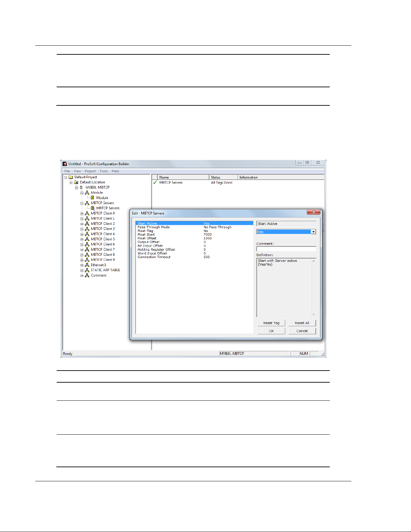The height and width of the screenshot is (532, 411).
Task: Click the network icon beside MBTCP Client 2
Action: tap(87, 224)
